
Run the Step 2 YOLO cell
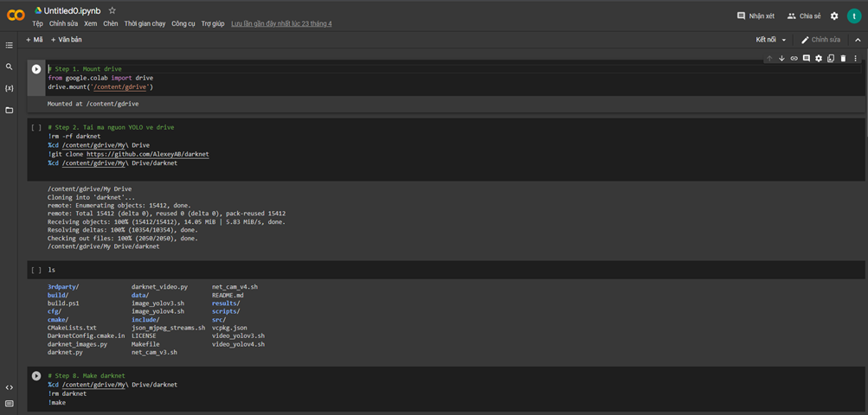point(36,127)
